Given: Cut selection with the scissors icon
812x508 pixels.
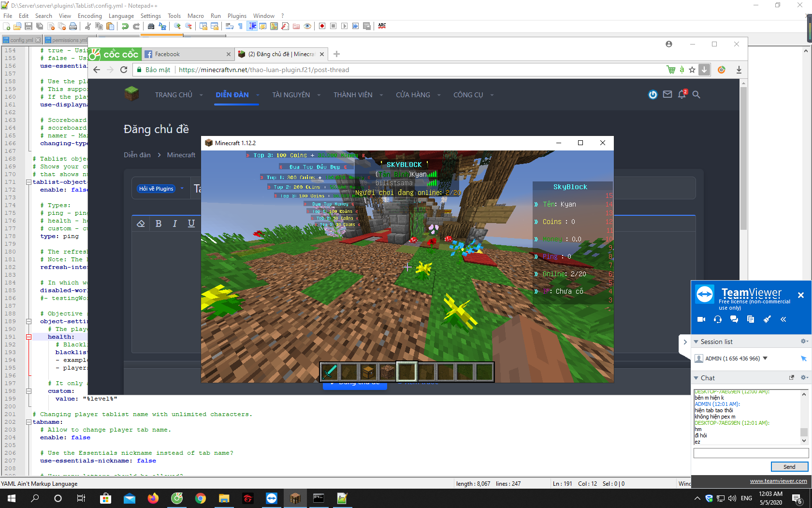Looking at the screenshot, I should (88, 26).
